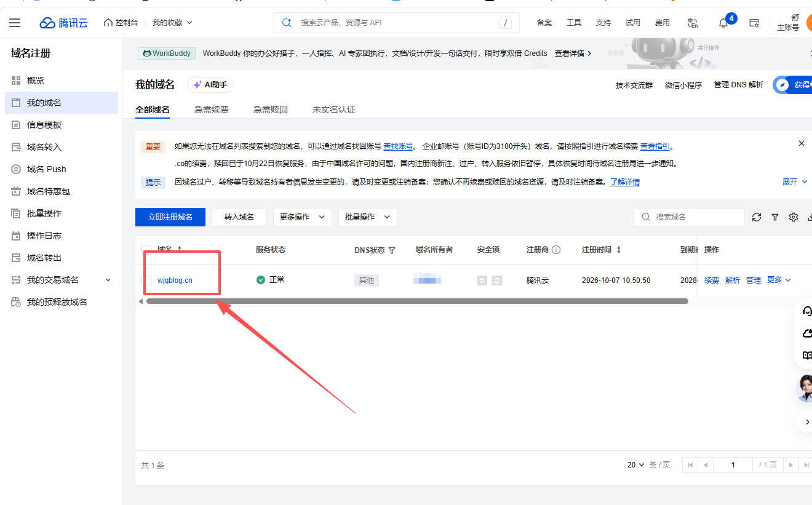
Task: Expand 更多 actions for wjqblog.cn
Action: [x=779, y=280]
